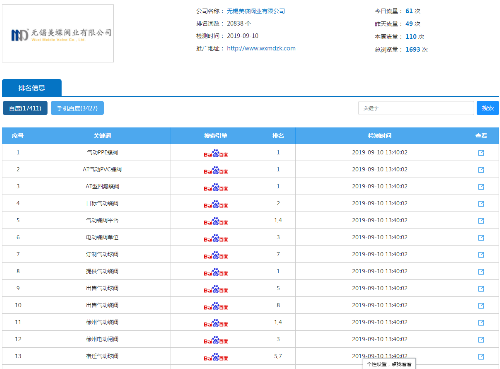Click the "2019-09-10" detection date value

[x=242, y=36]
